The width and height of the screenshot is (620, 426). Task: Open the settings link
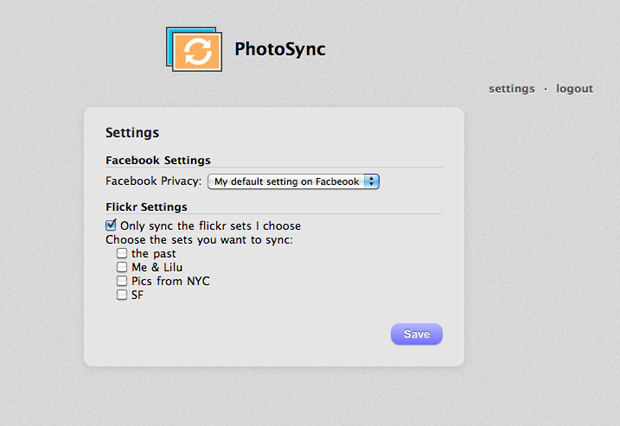point(511,88)
